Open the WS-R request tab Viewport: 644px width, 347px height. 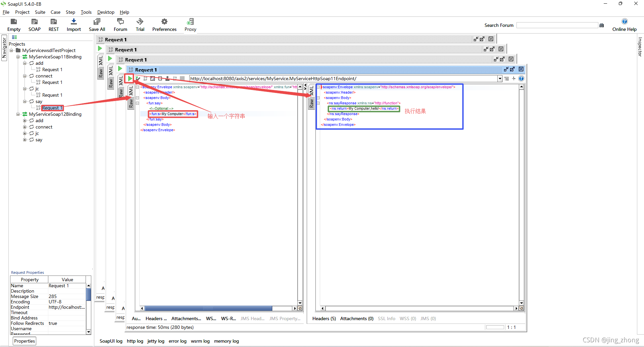(228, 318)
